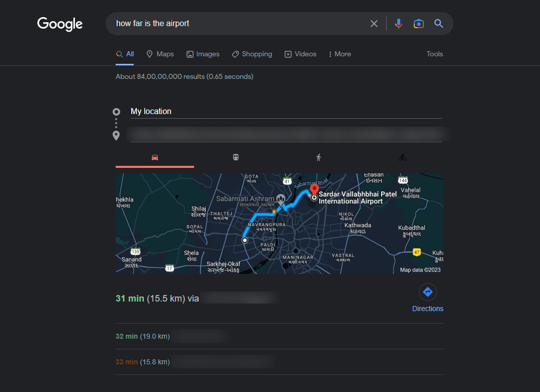540x392 pixels.
Task: Click the Map data ©2023 attribution
Action: pos(420,270)
